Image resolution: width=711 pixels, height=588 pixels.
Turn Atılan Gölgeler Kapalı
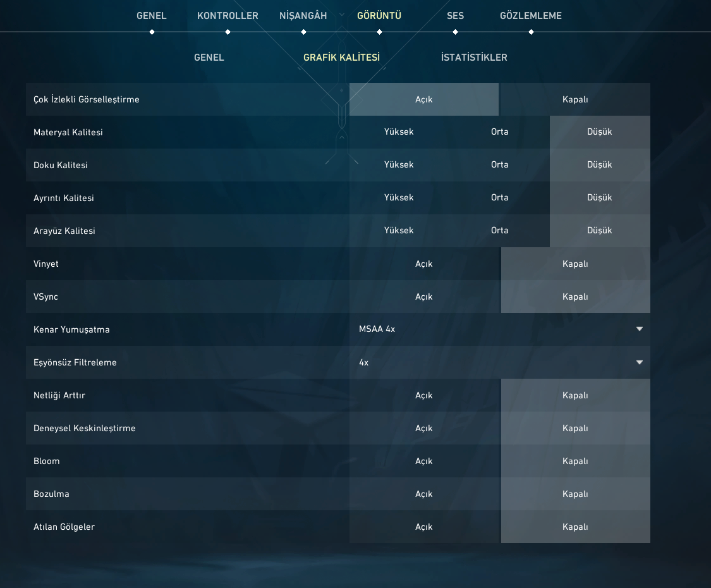[575, 527]
